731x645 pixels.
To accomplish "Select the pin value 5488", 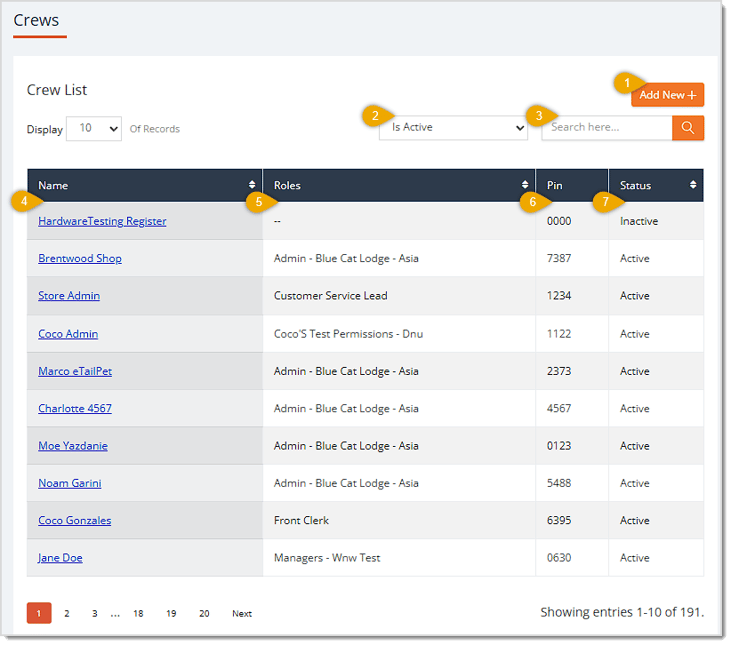I will tap(559, 483).
